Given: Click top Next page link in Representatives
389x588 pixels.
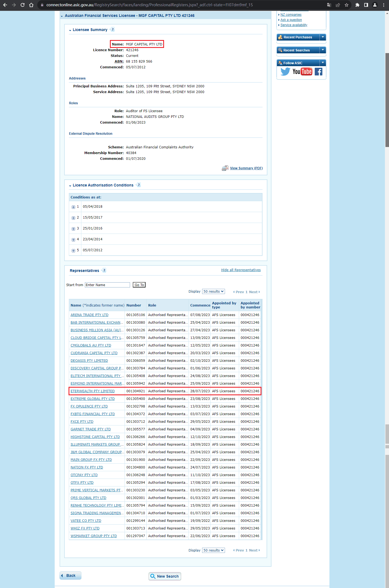Looking at the screenshot, I should click(x=254, y=292).
